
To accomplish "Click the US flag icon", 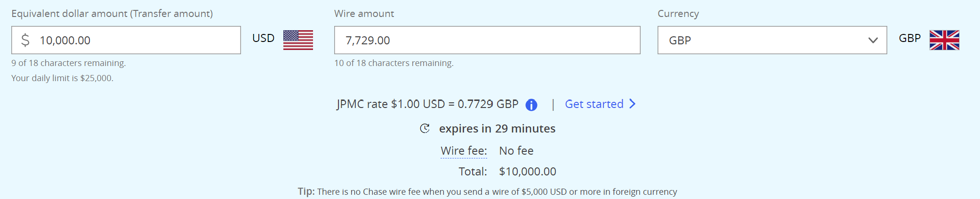I will click(x=298, y=40).
